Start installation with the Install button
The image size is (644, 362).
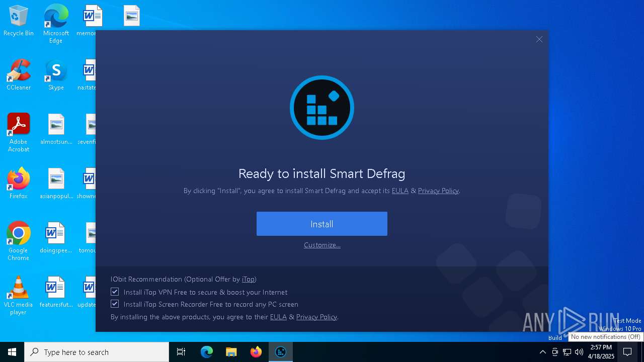pos(322,224)
